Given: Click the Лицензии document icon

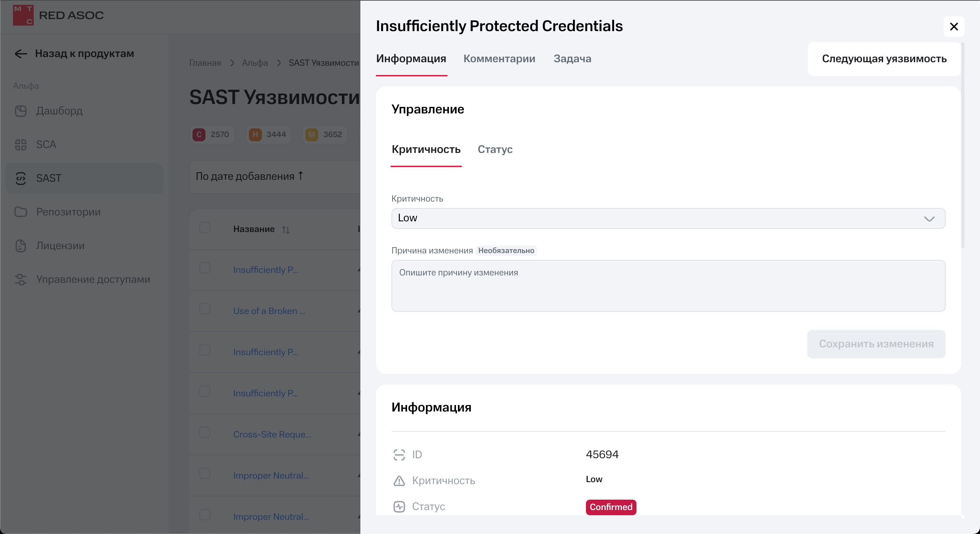Looking at the screenshot, I should [20, 246].
